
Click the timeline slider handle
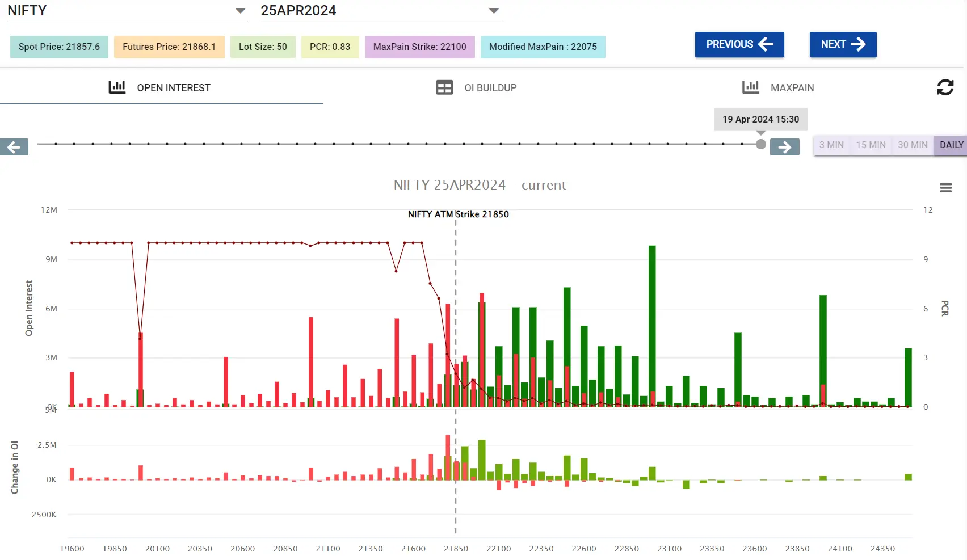[x=761, y=144]
